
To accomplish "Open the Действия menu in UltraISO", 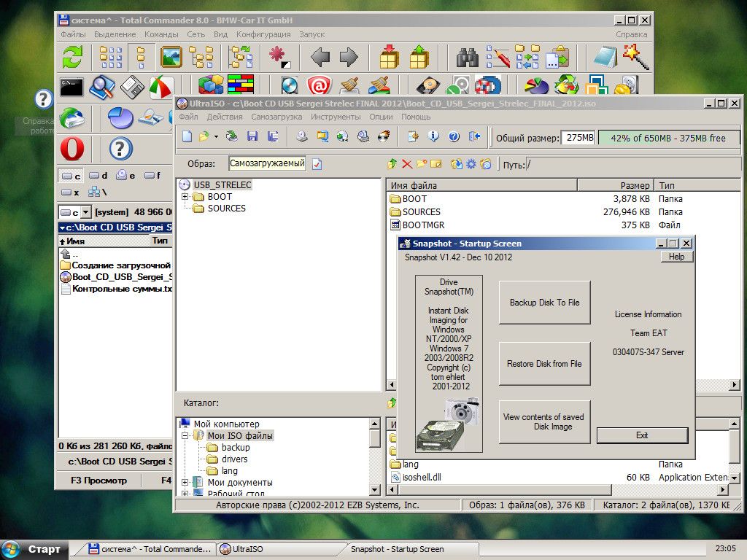I will tap(225, 117).
